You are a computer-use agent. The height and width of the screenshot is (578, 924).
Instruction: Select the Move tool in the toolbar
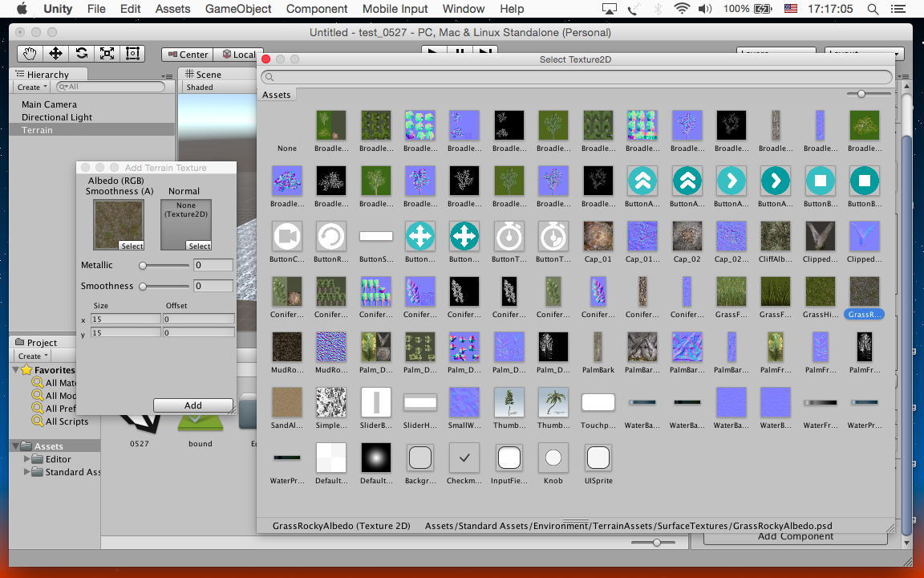click(55, 54)
